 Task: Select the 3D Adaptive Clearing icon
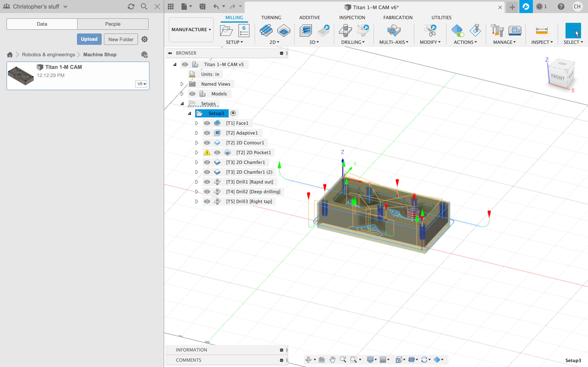coord(306,31)
